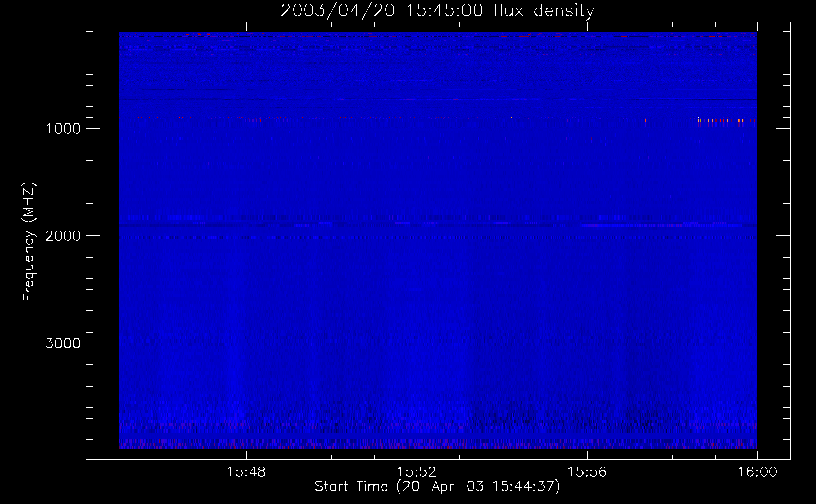Click the 15:56 time axis label
Viewport: 816px width, 504px height.
(587, 472)
